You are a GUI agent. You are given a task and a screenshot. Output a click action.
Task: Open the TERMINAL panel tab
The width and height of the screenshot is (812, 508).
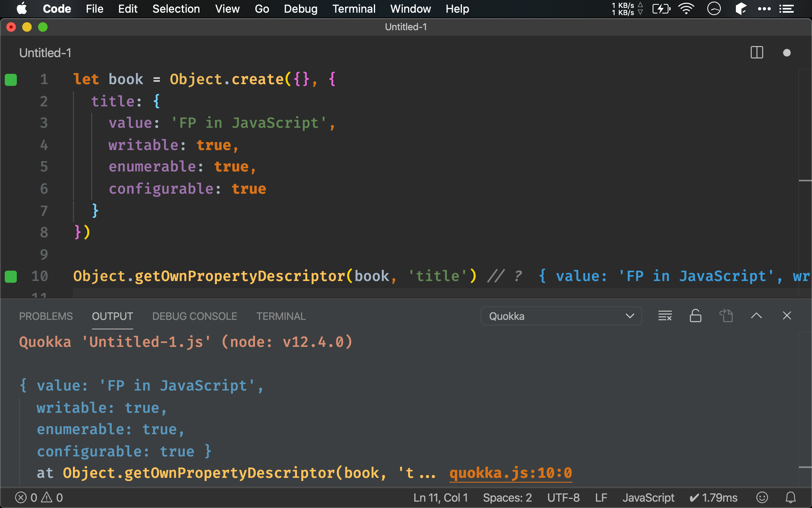281,316
